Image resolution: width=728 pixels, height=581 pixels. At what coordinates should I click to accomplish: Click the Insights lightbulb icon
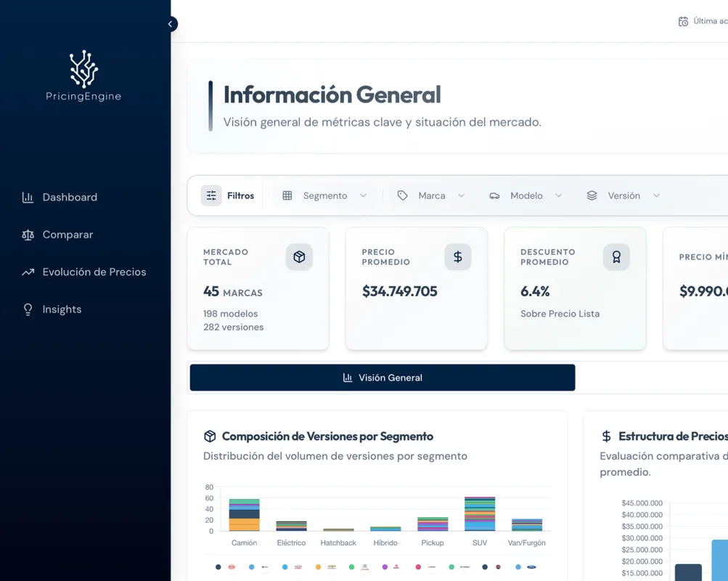[28, 309]
